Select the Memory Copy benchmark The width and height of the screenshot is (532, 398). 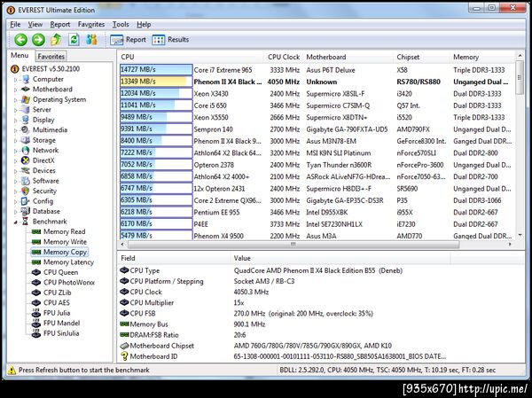[x=65, y=252]
